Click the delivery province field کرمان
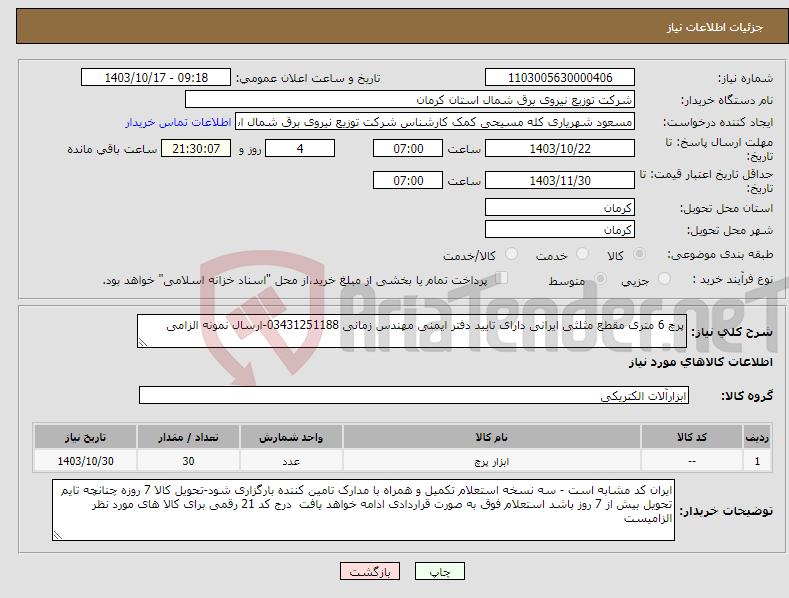This screenshot has height=598, width=789. coord(560,207)
